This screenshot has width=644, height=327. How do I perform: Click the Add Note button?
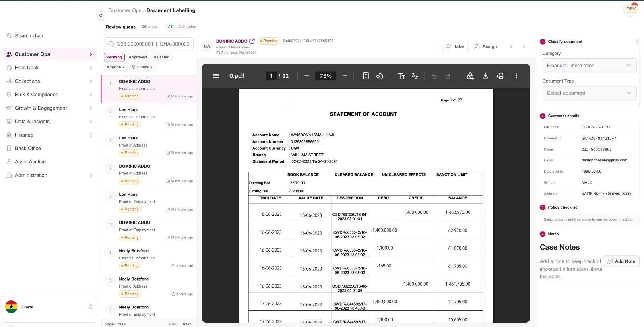(x=621, y=261)
